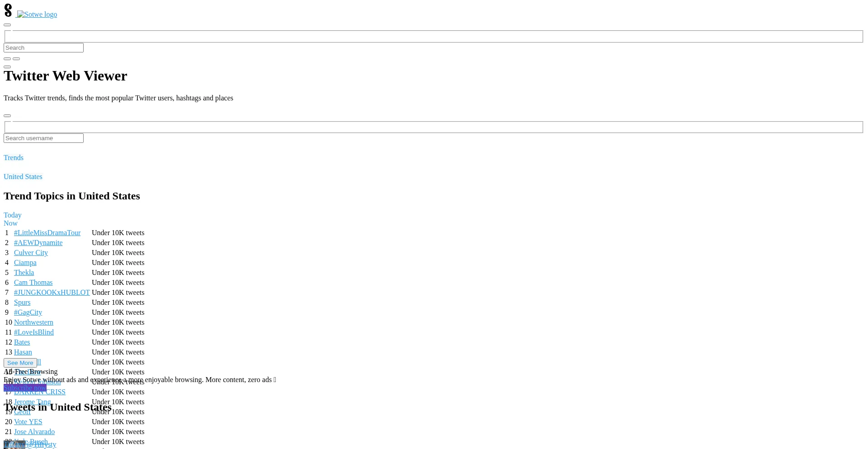Viewport: 868px width, 449px height.
Task: Open the #AEWDynamite trend
Action: (x=38, y=243)
